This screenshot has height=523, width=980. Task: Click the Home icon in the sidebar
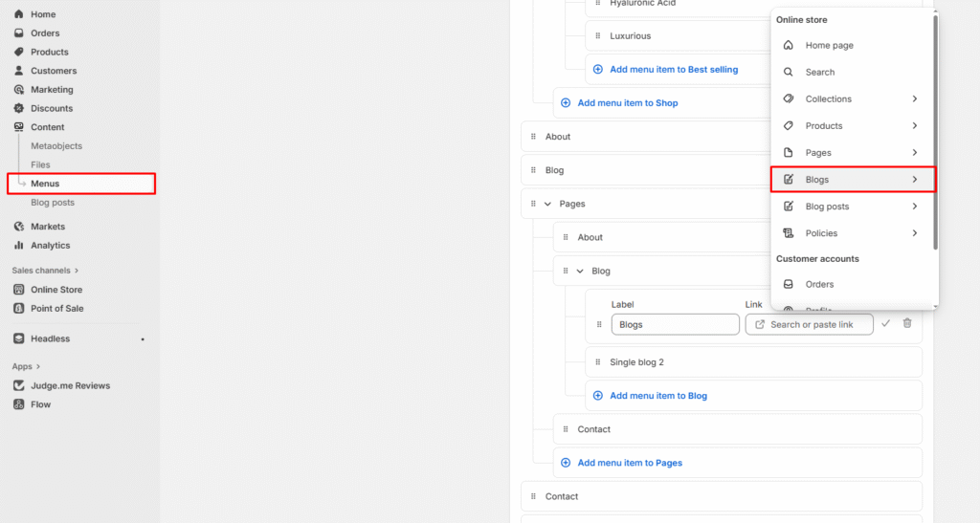point(19,14)
